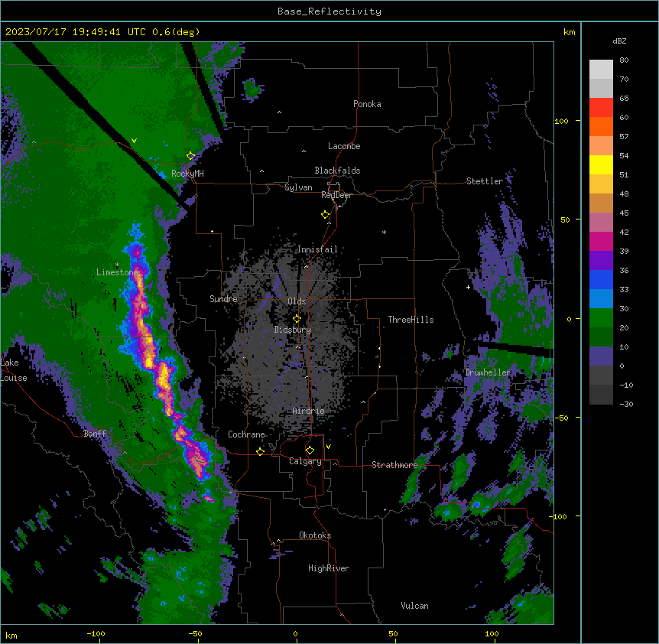Select the RockyMH label

[187, 173]
